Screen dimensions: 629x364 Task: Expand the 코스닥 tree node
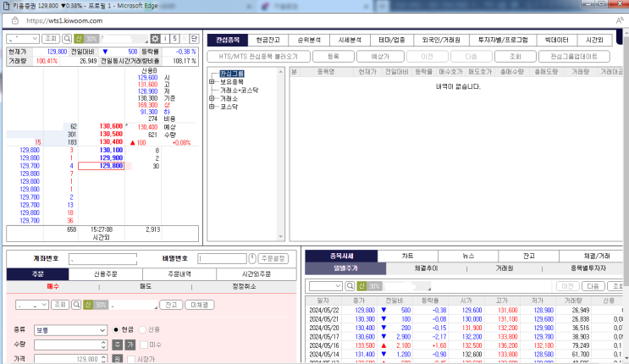pos(212,107)
